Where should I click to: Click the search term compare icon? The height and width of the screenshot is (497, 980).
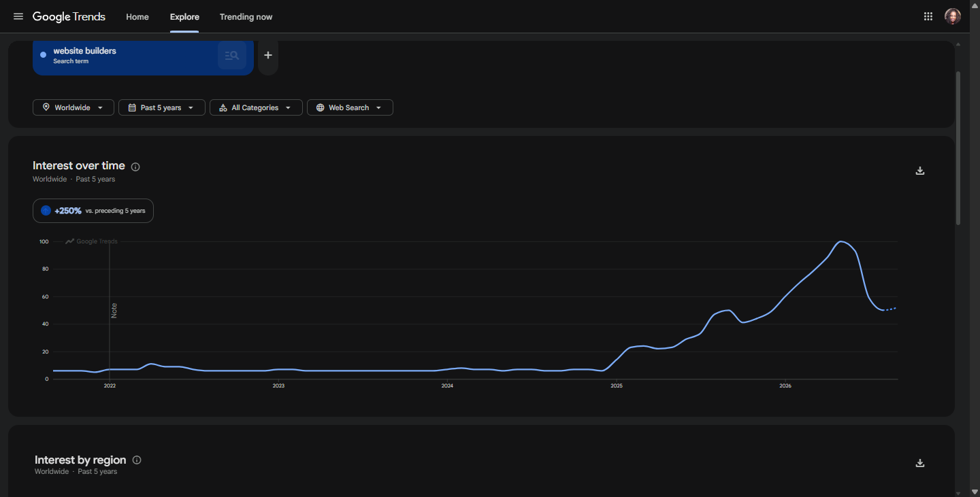(x=232, y=55)
